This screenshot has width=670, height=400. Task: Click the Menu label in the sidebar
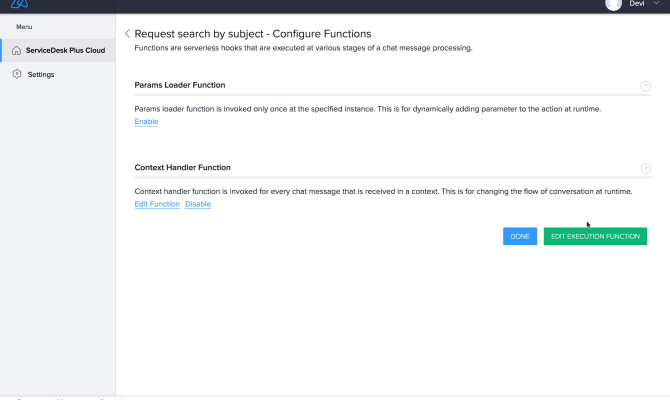pos(24,26)
